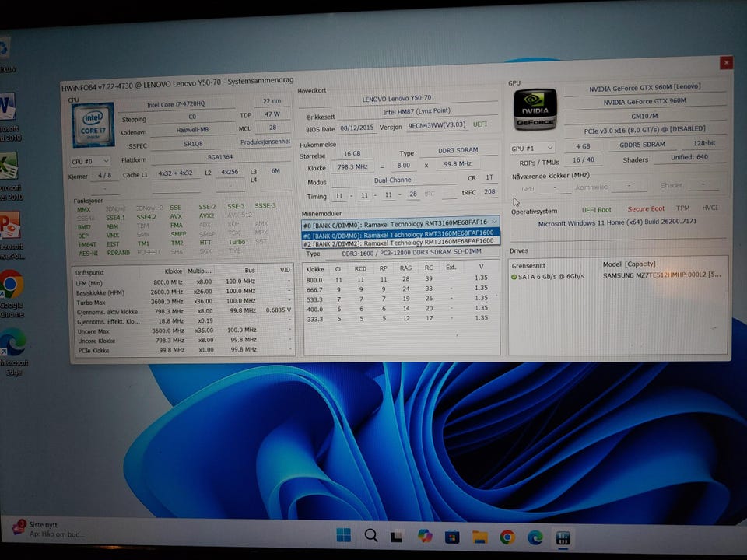Click the tRFC value 208
The image size is (747, 560).
click(489, 191)
